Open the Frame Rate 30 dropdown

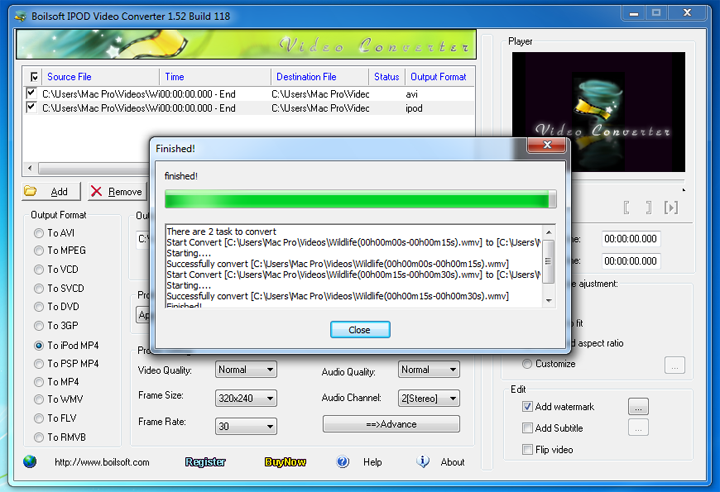point(246,426)
